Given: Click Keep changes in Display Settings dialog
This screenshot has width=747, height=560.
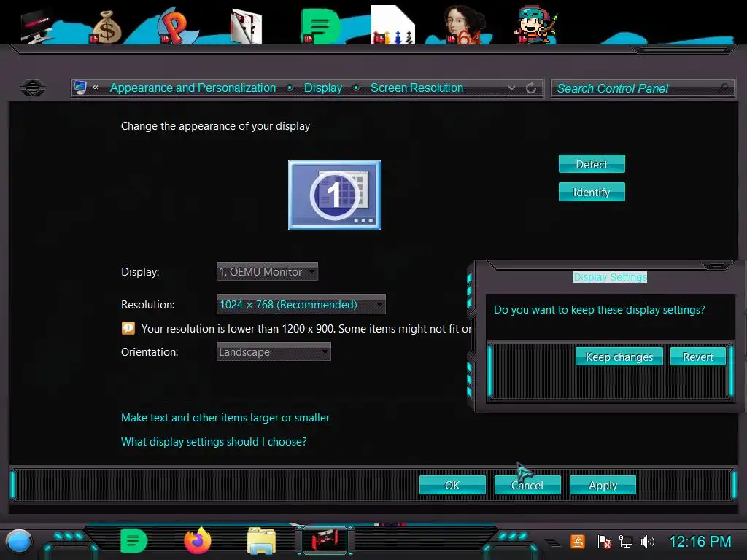Looking at the screenshot, I should click(x=619, y=356).
